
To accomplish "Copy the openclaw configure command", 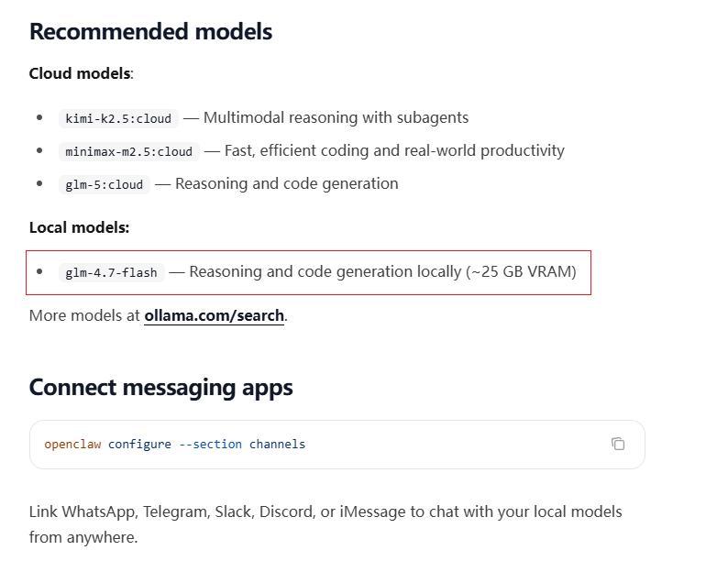I will tap(618, 444).
